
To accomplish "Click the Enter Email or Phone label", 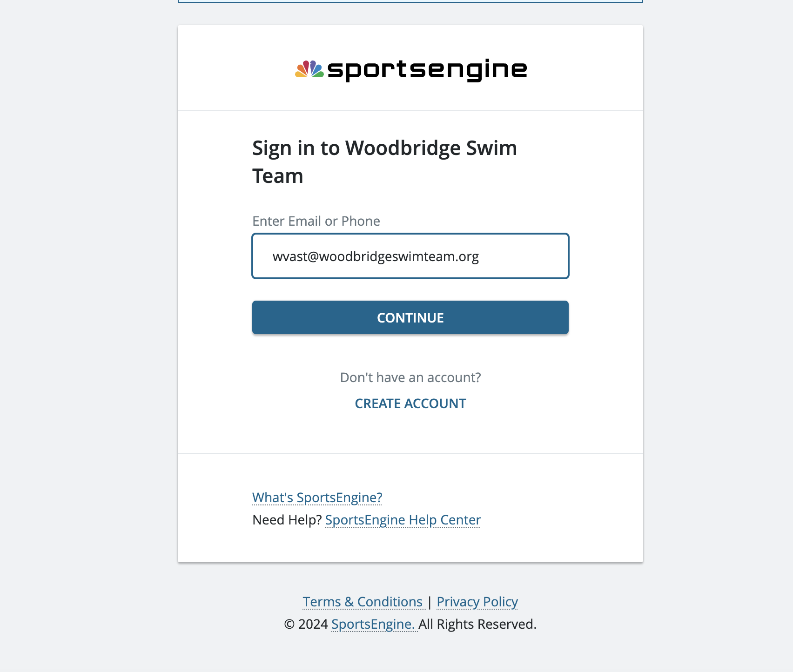I will (316, 221).
